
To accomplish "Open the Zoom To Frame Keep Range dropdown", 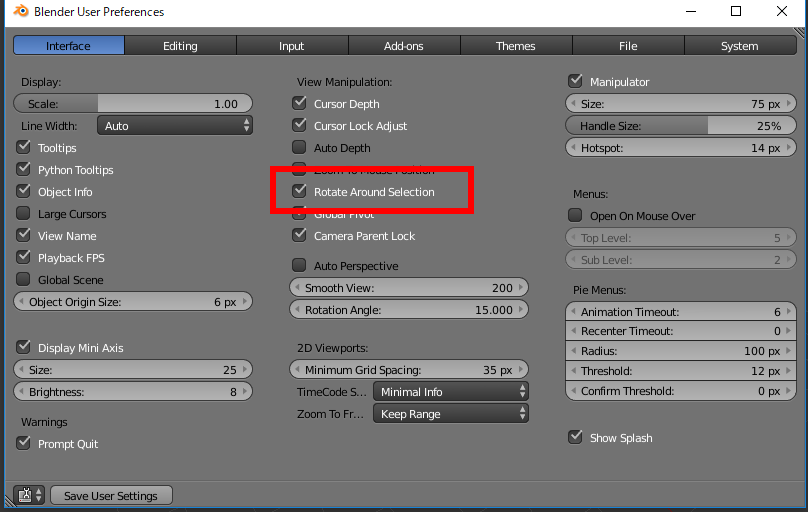I will (451, 414).
